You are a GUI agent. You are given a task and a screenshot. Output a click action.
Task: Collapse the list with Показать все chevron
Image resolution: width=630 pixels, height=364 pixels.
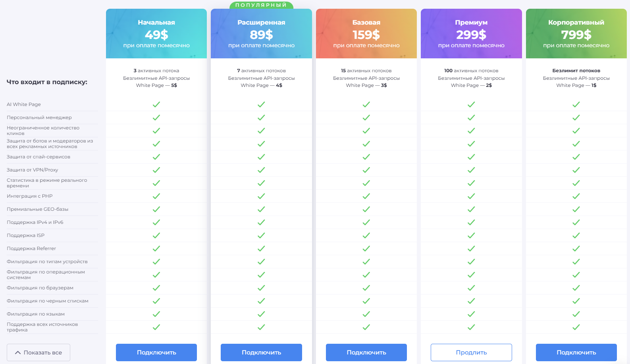[x=39, y=352]
